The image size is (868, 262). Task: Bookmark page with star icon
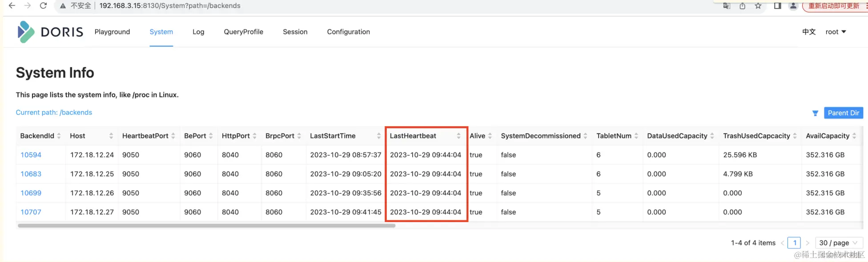758,6
